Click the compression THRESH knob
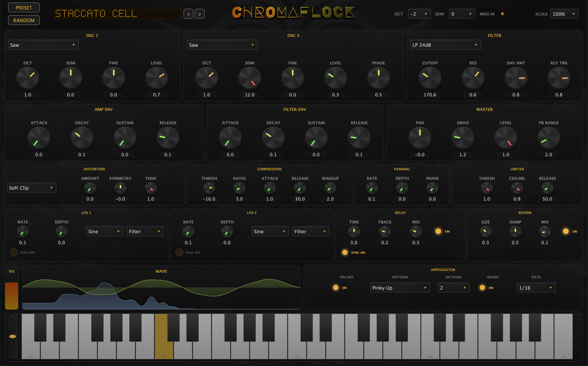 click(209, 188)
